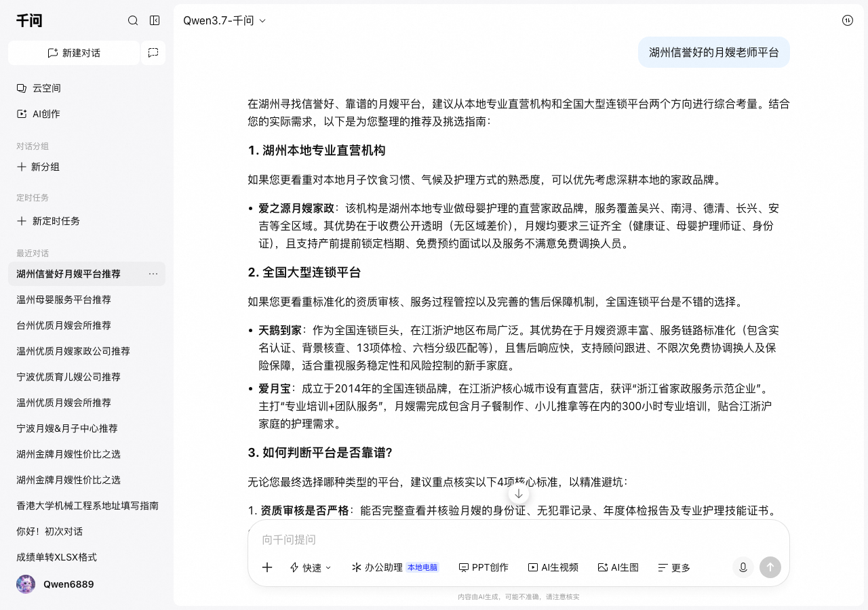Create a new group via 新分组
Image resolution: width=868 pixels, height=610 pixels.
click(x=87, y=167)
